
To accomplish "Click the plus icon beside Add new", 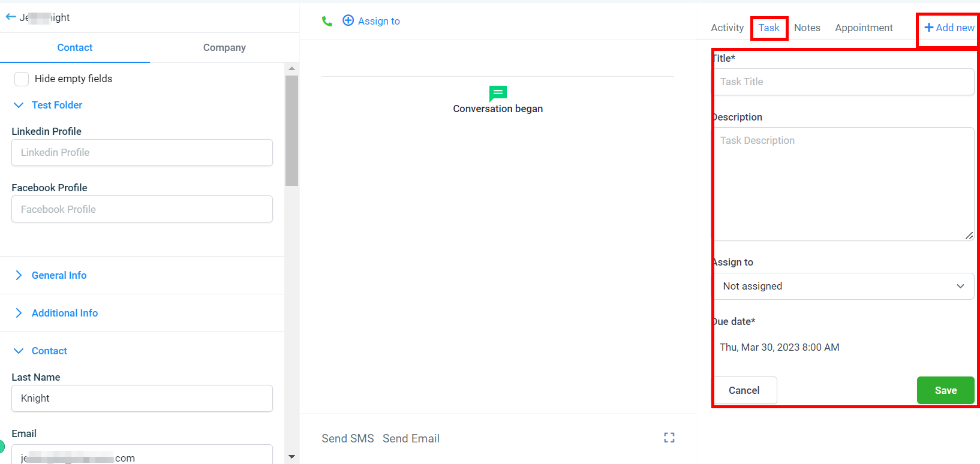I will (x=928, y=28).
